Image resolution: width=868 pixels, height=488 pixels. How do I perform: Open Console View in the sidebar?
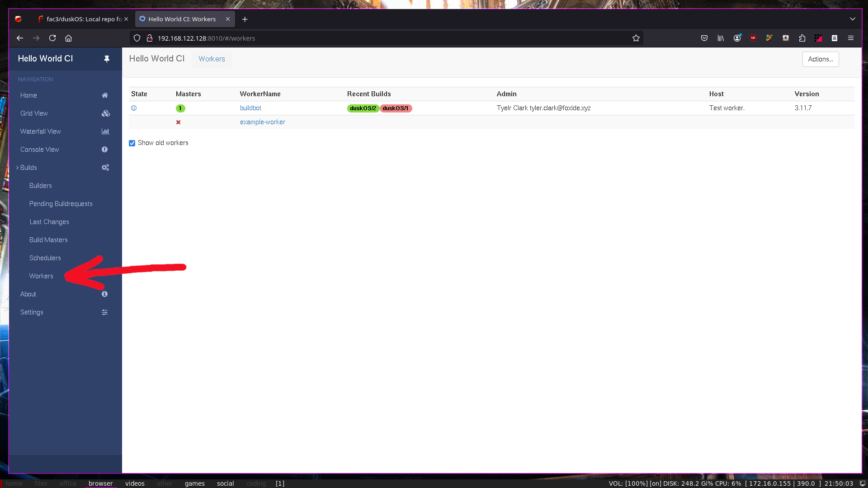(x=39, y=150)
